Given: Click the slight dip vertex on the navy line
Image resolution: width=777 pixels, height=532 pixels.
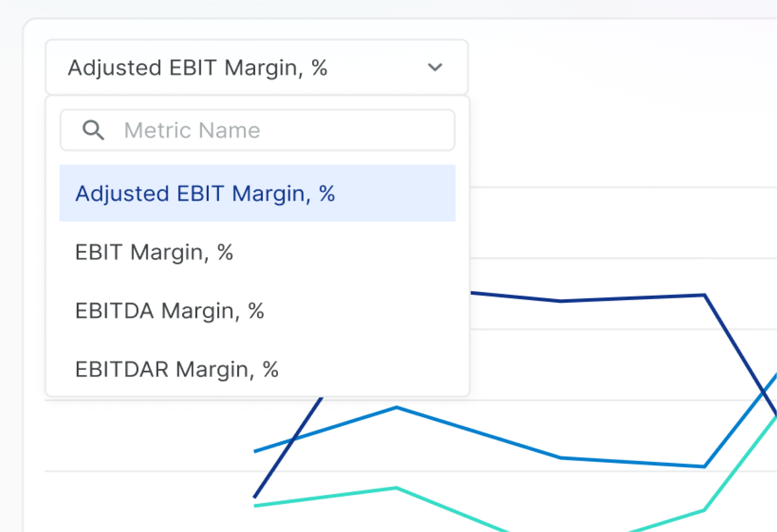Looking at the screenshot, I should (561, 301).
